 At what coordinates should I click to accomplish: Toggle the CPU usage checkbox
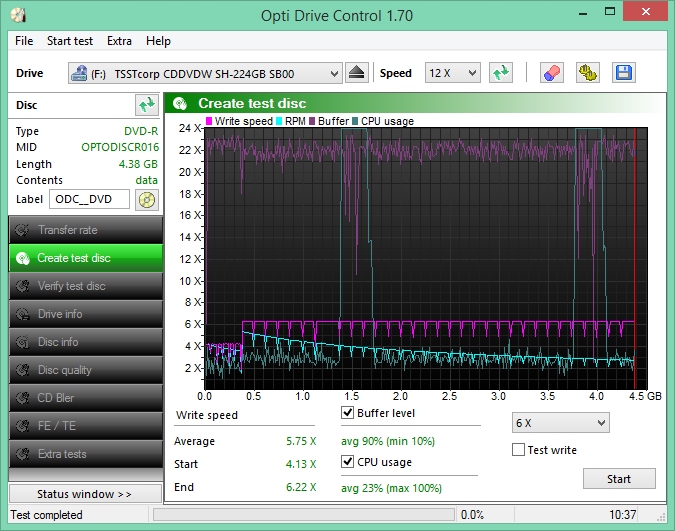[348, 462]
